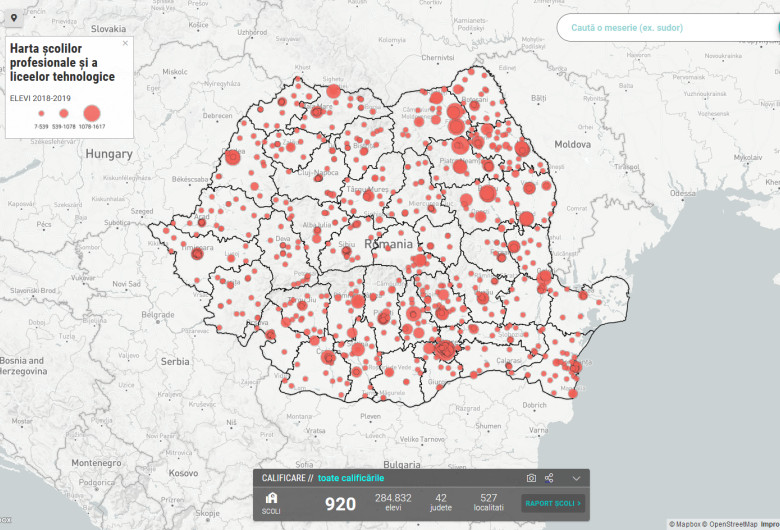
Task: Open the Mapbox attribution link
Action: click(x=684, y=524)
